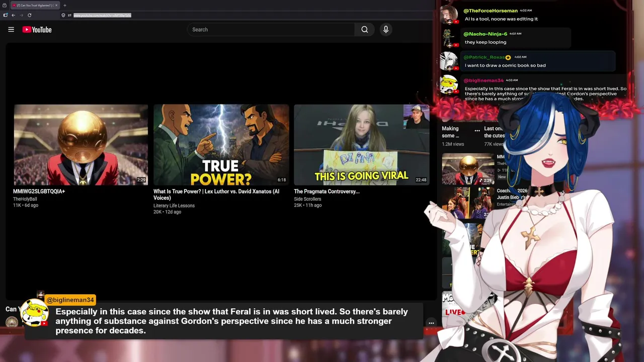This screenshot has width=644, height=362.
Task: Click the YouTube logo home link
Action: tap(37, 30)
